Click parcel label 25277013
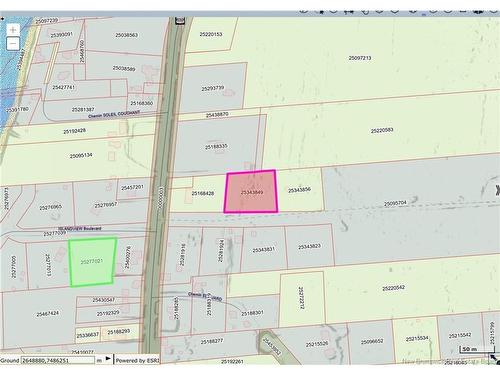The image size is (500, 375). pos(48,265)
